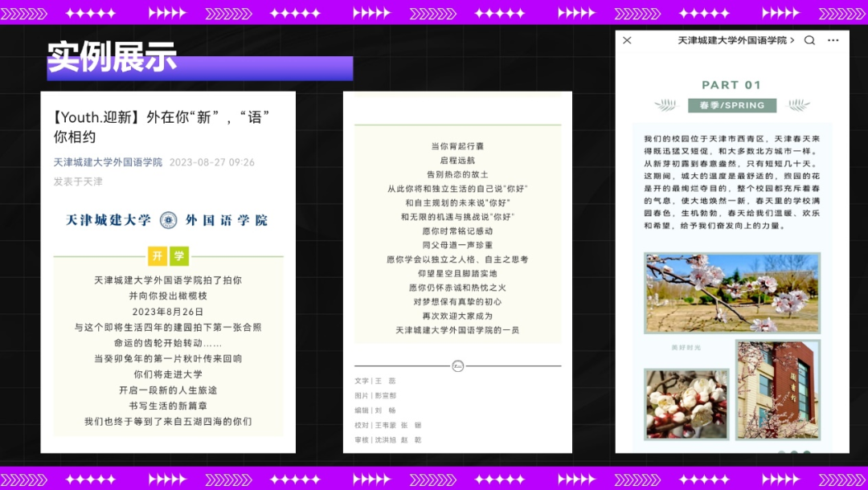Click the line "启程远航"

[x=458, y=161]
